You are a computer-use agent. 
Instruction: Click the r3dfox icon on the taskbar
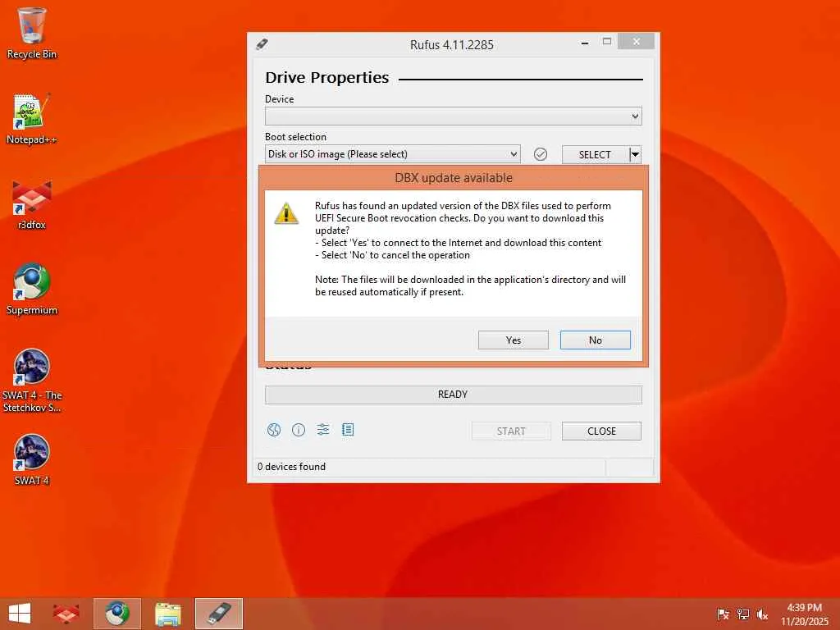click(x=66, y=614)
